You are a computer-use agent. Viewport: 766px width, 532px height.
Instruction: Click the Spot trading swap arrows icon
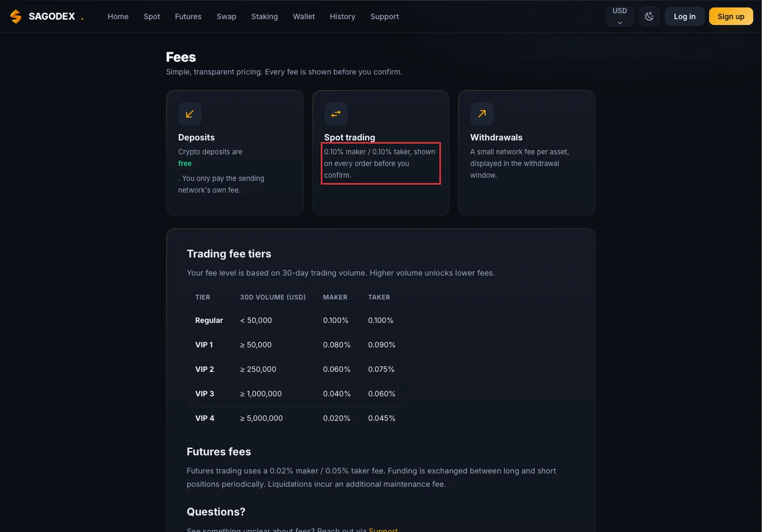coord(336,114)
